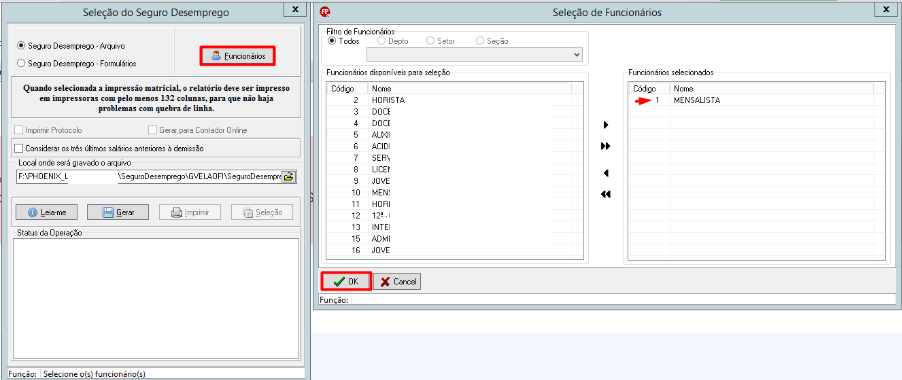Click the Cancel button
Viewport: 902px width, 380px height.
(x=398, y=282)
